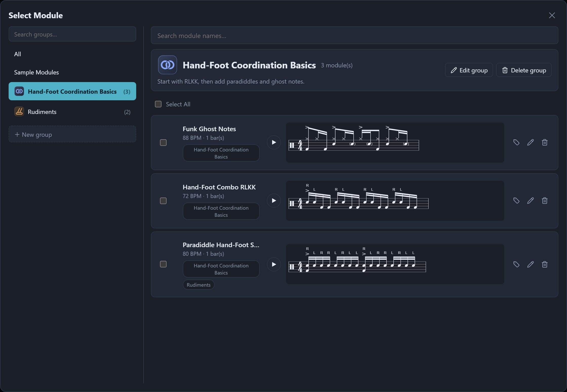Close the Select Module dialog
567x392 pixels.
[552, 15]
